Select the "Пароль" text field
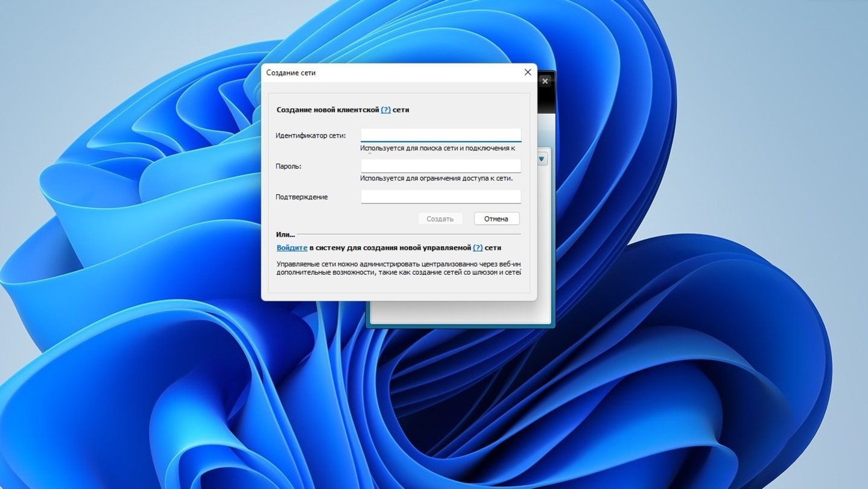 point(441,165)
